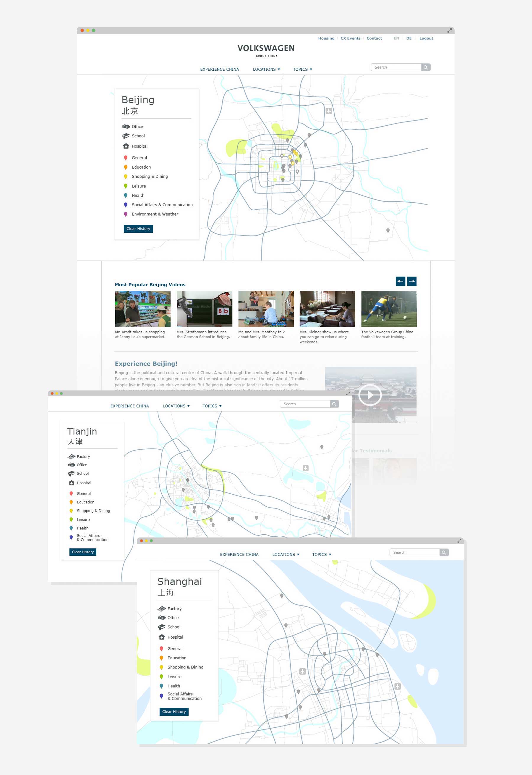Click the fullscreen expand icon of Beijing window
The width and height of the screenshot is (532, 775).
point(449,30)
